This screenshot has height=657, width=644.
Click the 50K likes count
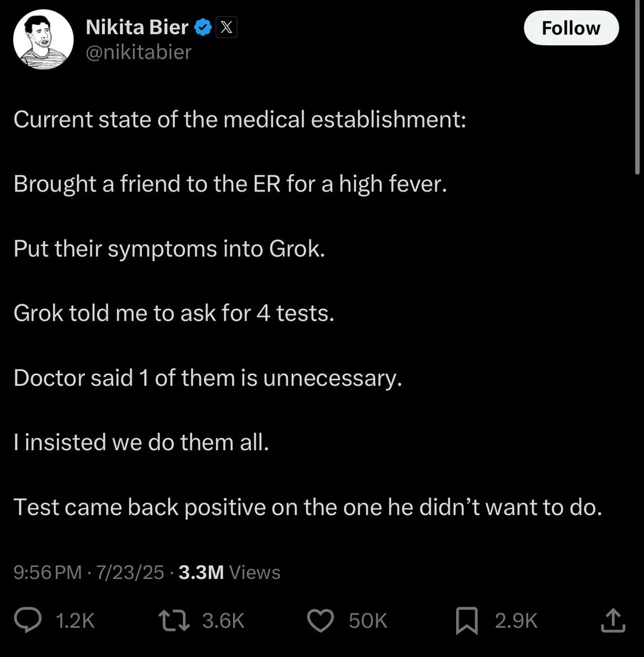368,621
